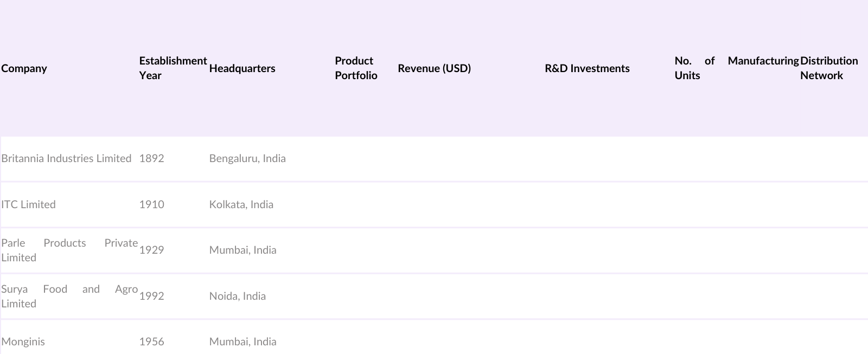Click the 1929 year cell

[151, 250]
